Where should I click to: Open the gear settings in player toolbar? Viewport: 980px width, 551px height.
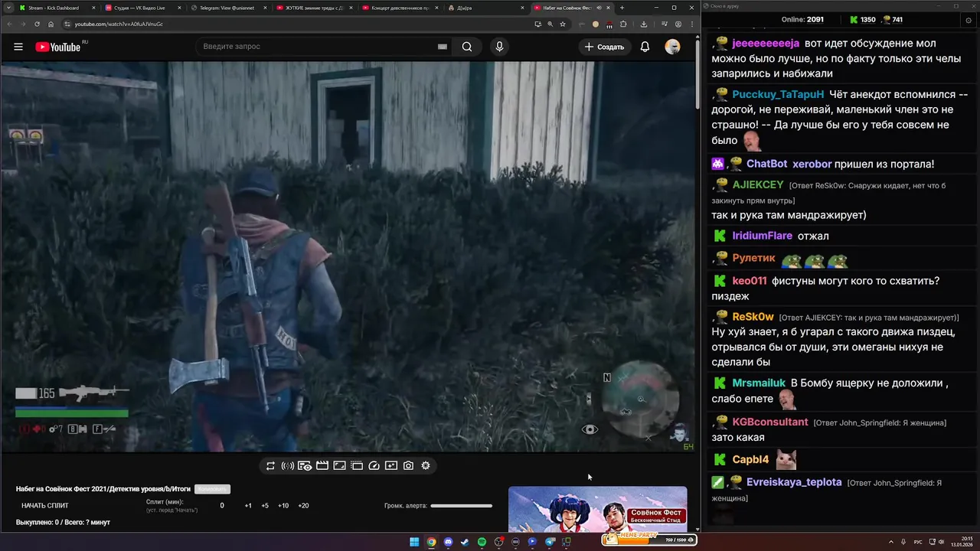click(426, 465)
